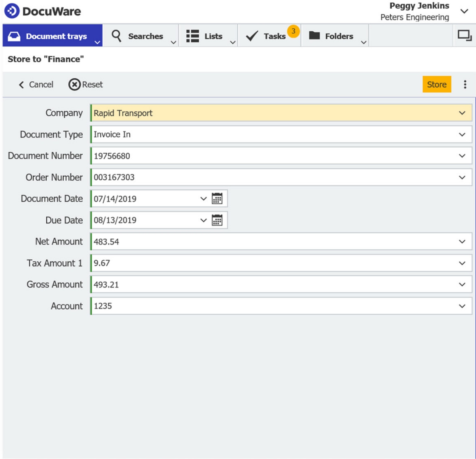Open the Folders tab
476x459 pixels.
pyautogui.click(x=331, y=36)
